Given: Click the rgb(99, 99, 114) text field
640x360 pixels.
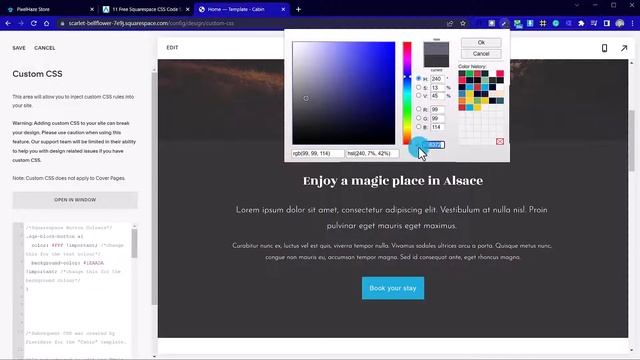Looking at the screenshot, I should point(318,153).
